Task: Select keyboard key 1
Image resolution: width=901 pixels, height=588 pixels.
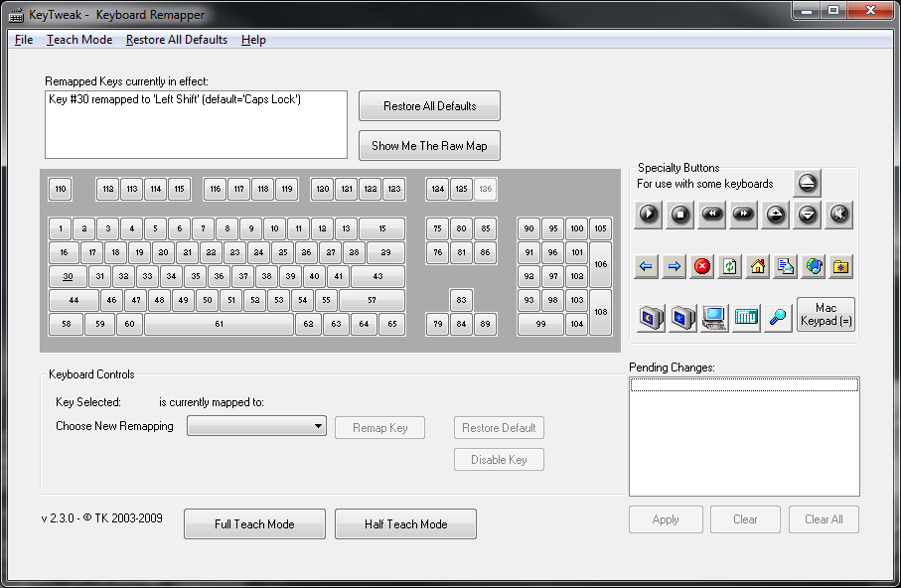Action: pyautogui.click(x=61, y=228)
